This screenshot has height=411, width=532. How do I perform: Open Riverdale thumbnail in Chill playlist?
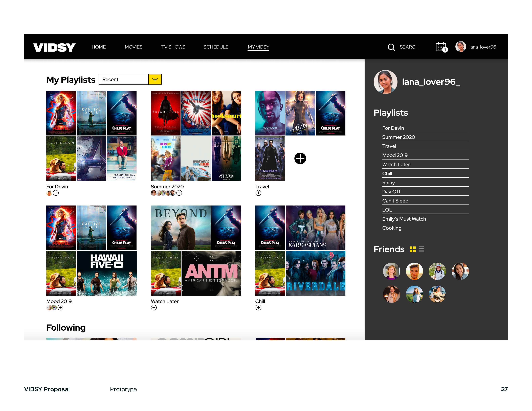tap(315, 273)
